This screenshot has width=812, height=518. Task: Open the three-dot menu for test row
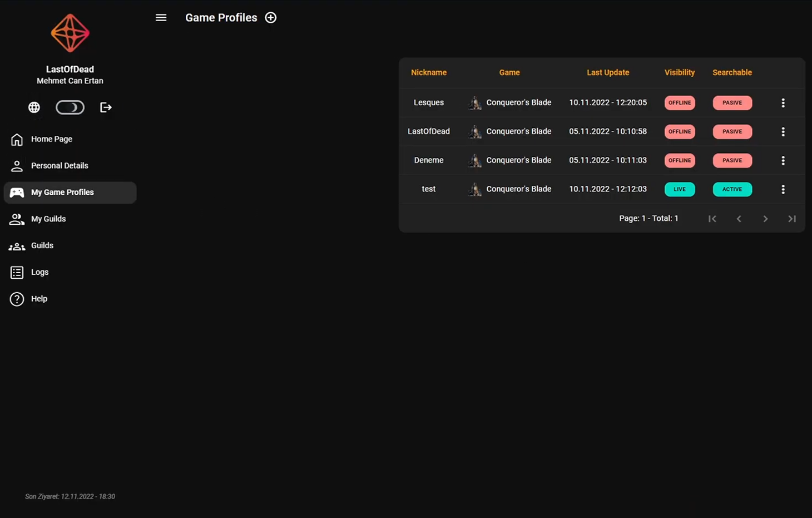783,190
